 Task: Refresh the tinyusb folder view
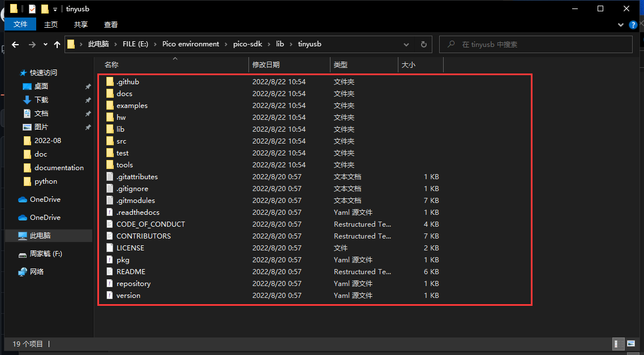423,44
